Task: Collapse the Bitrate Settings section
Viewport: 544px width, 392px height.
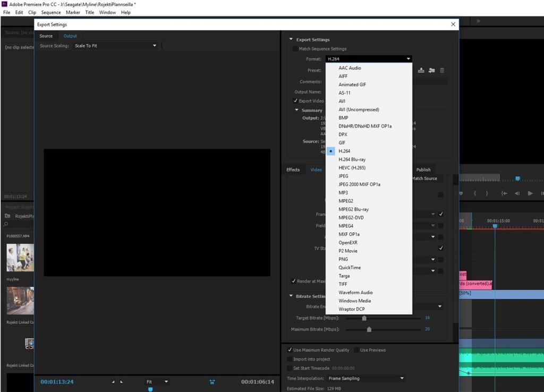Action: [291, 296]
